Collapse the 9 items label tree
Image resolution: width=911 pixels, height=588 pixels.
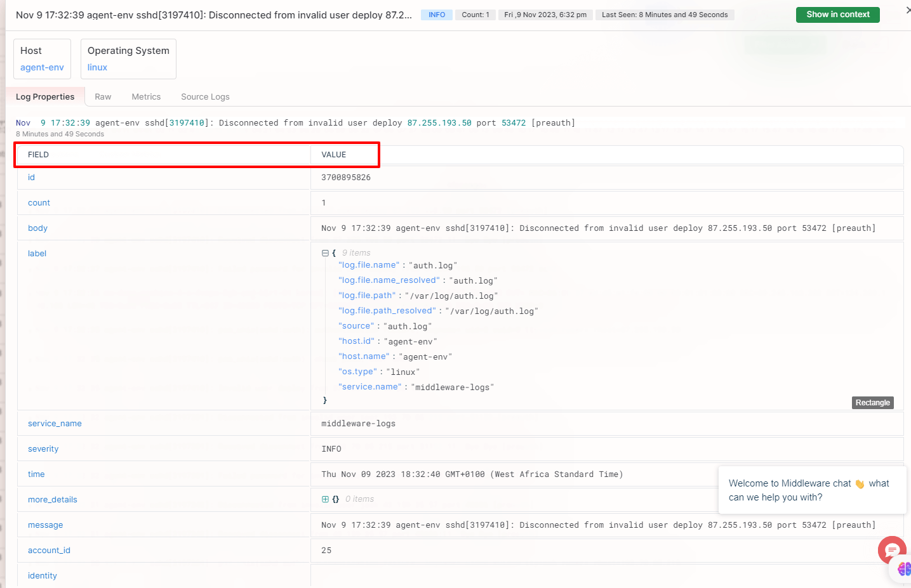[324, 252]
